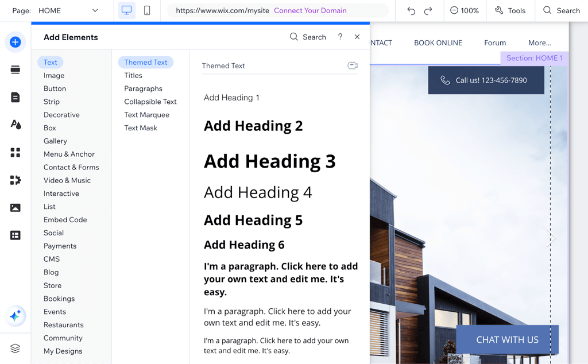Launch the AI assistant sparkle icon
Screen dimensions: 588x364
16,316
